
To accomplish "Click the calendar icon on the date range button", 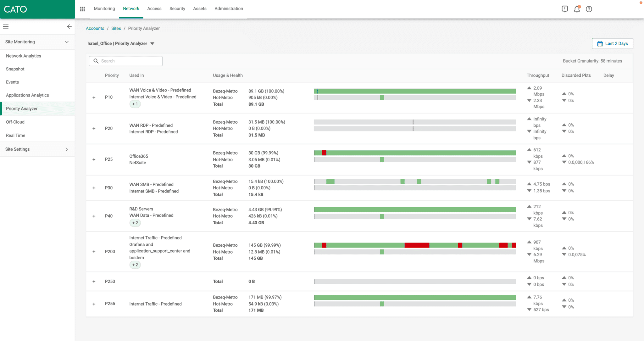I will pyautogui.click(x=600, y=43).
